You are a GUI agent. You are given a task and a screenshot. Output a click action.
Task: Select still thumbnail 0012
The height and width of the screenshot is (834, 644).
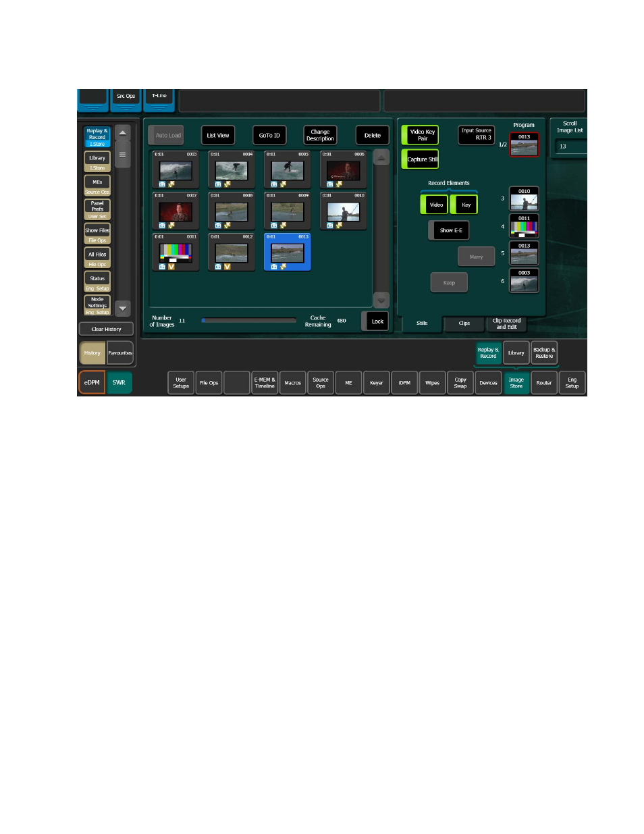[x=232, y=252]
